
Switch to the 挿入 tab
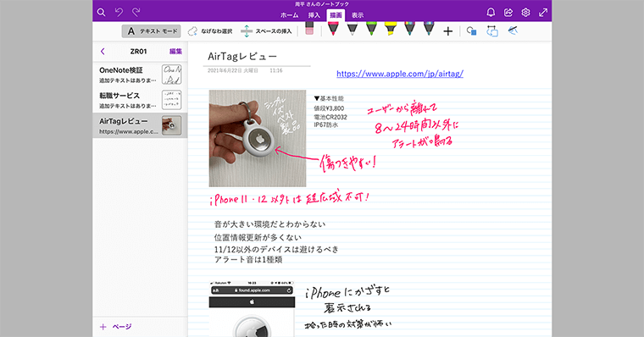pyautogui.click(x=314, y=15)
